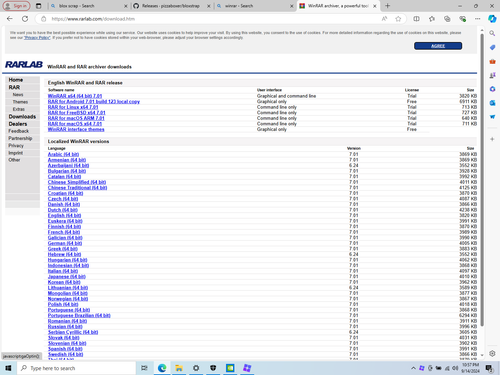Open the Read aloud icon in address bar
Screen dimensions: 500x375
pos(384,19)
